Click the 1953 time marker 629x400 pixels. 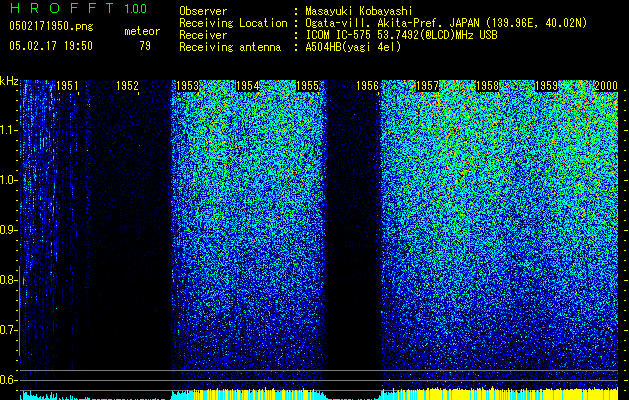coord(187,86)
